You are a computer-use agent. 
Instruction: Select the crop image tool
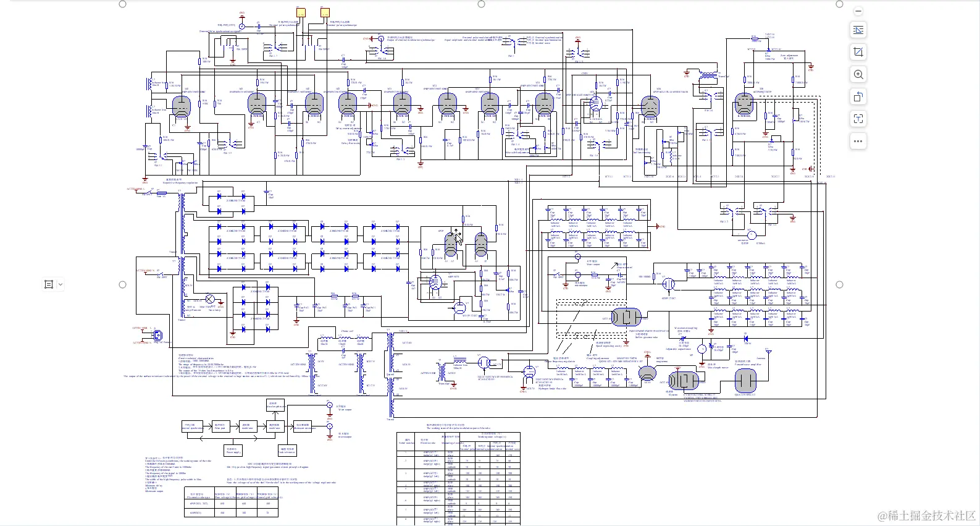pos(858,53)
